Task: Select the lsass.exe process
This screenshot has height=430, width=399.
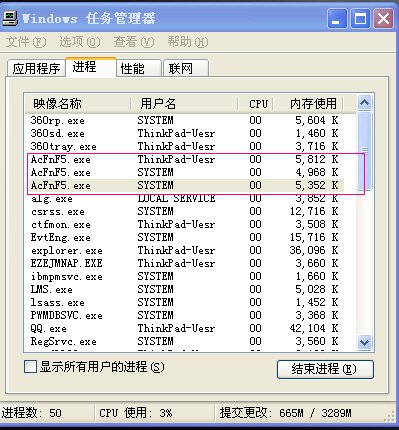Action: point(184,302)
